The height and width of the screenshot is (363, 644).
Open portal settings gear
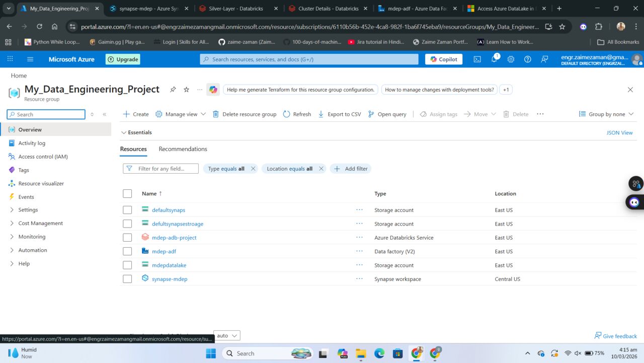pos(511,59)
